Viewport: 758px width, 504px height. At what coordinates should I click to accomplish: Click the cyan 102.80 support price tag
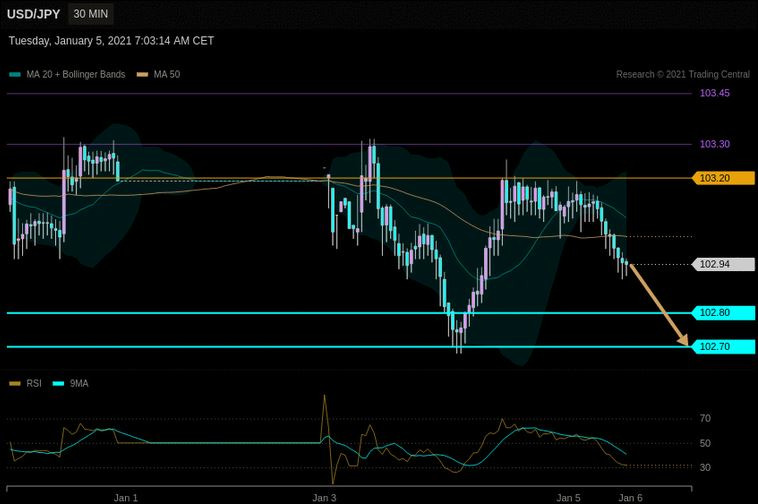tap(723, 313)
